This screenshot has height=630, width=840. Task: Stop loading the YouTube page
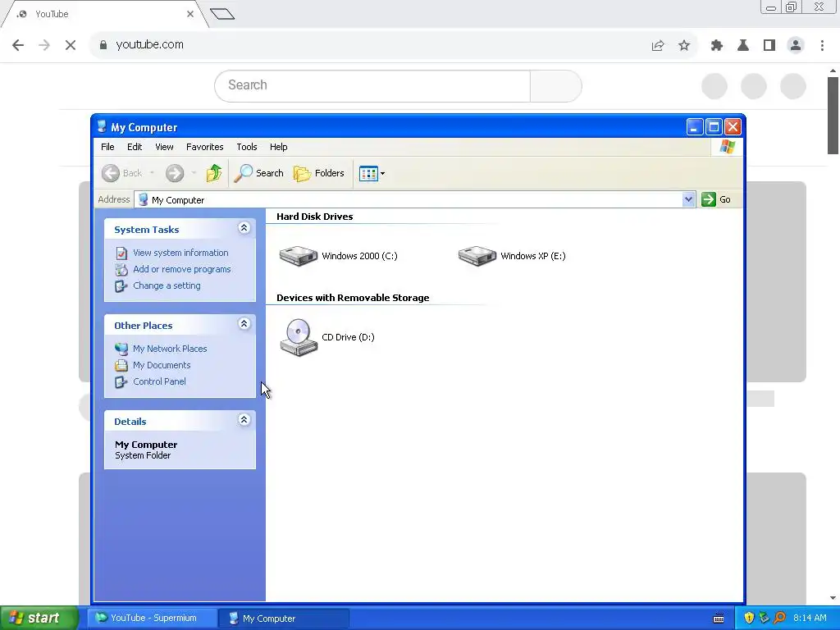click(71, 45)
